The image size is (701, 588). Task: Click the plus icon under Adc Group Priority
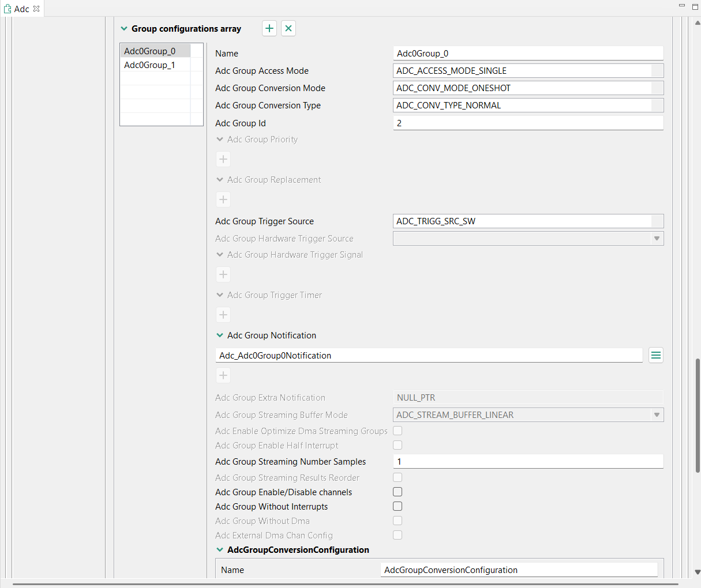223,159
